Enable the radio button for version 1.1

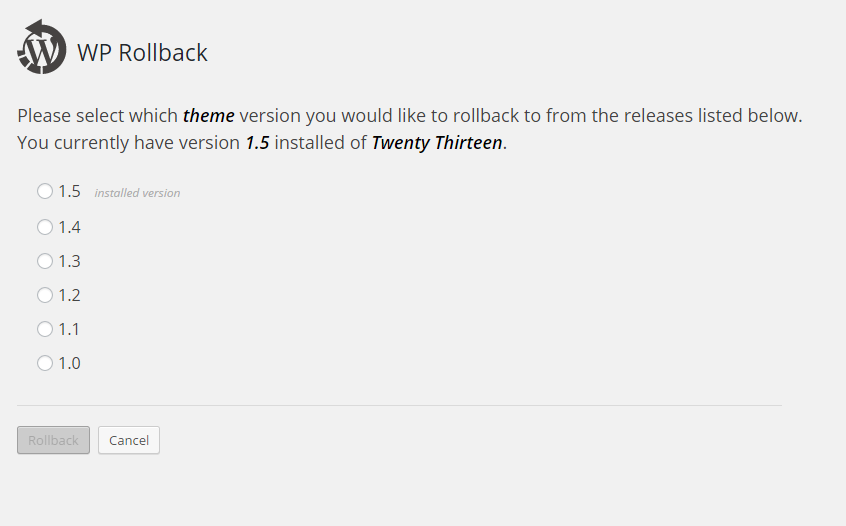(44, 329)
